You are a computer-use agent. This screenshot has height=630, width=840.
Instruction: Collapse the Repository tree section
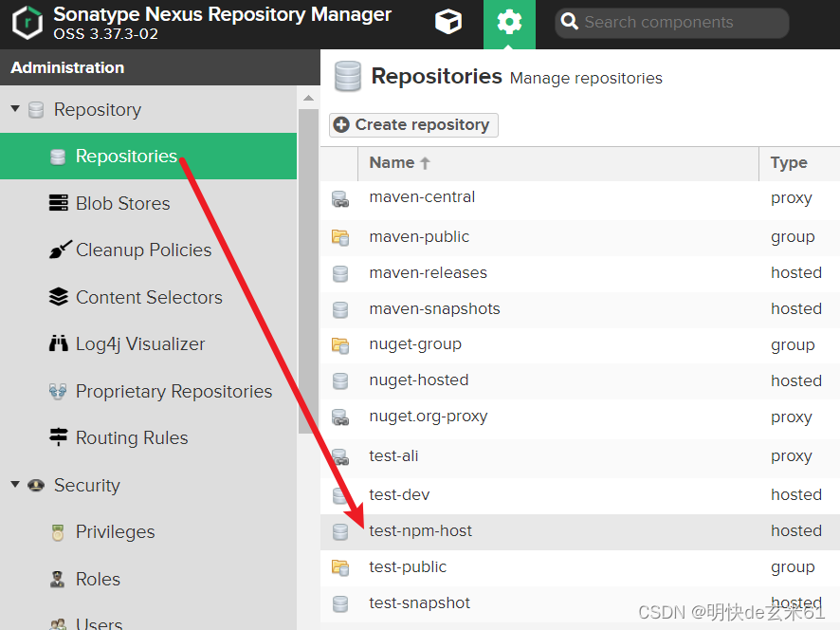(15, 109)
